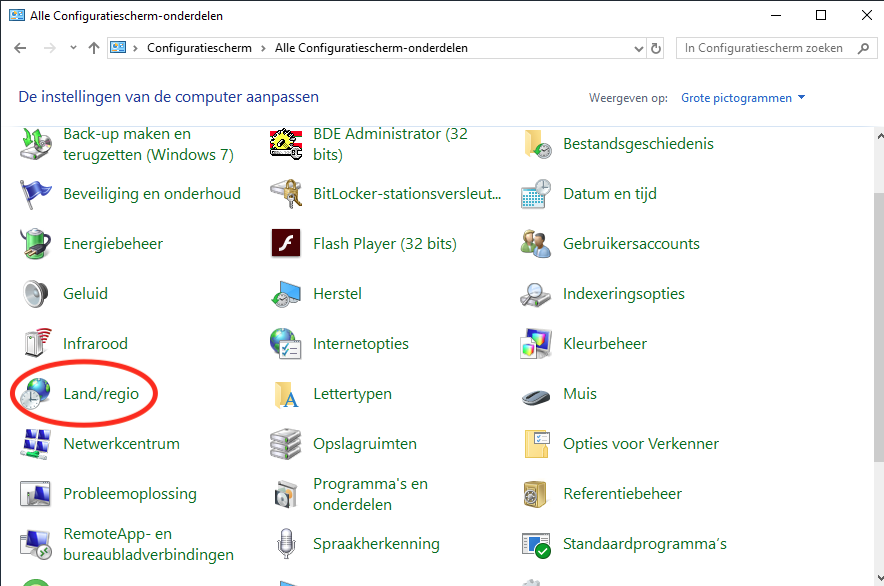Screen dimensions: 884x586
Task: Open the Spraakherkenning microphone icon
Action: point(286,544)
